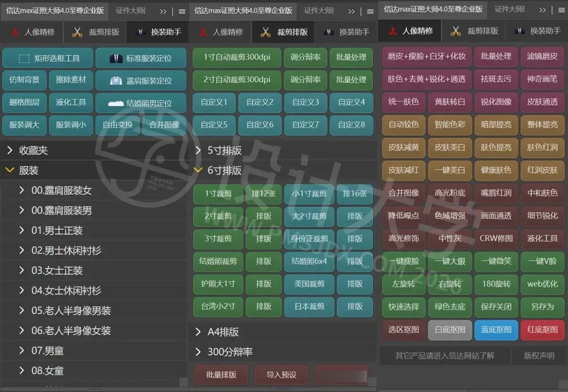Click the 排12张 button
The image size is (568, 392).
point(263,194)
